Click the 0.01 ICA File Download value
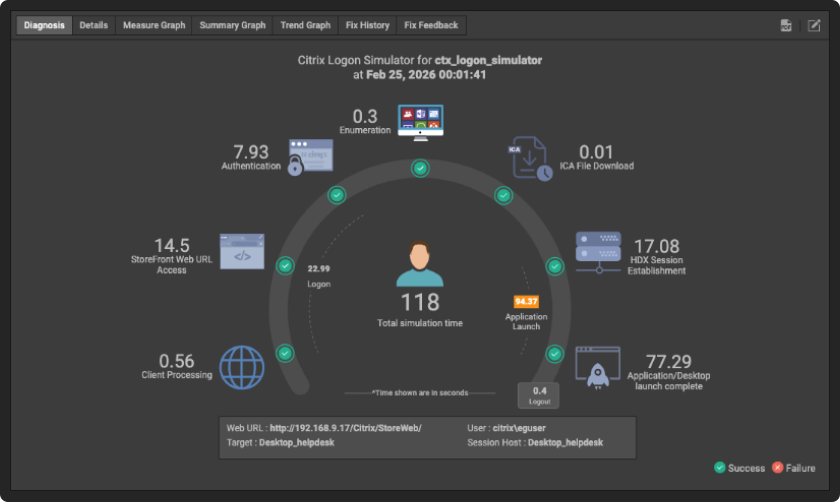 tap(596, 152)
